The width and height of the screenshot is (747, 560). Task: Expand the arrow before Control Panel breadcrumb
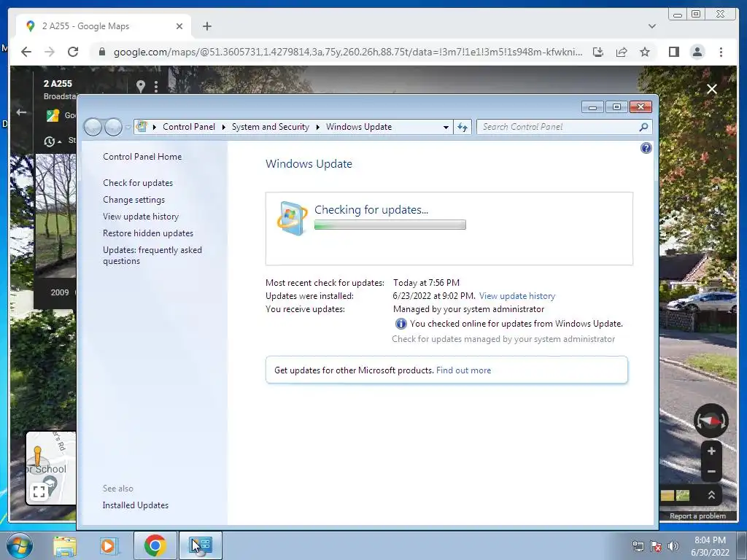click(155, 127)
